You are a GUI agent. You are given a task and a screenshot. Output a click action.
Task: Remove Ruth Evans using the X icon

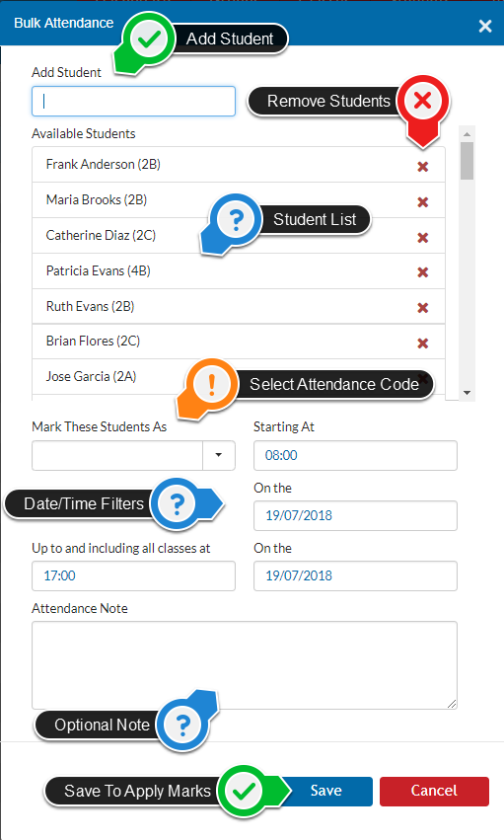(423, 308)
